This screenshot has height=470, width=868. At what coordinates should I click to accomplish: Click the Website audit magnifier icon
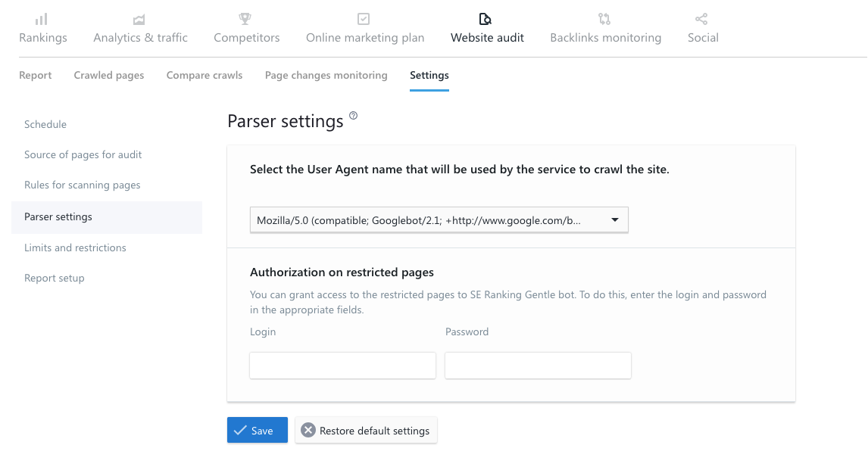pos(486,19)
